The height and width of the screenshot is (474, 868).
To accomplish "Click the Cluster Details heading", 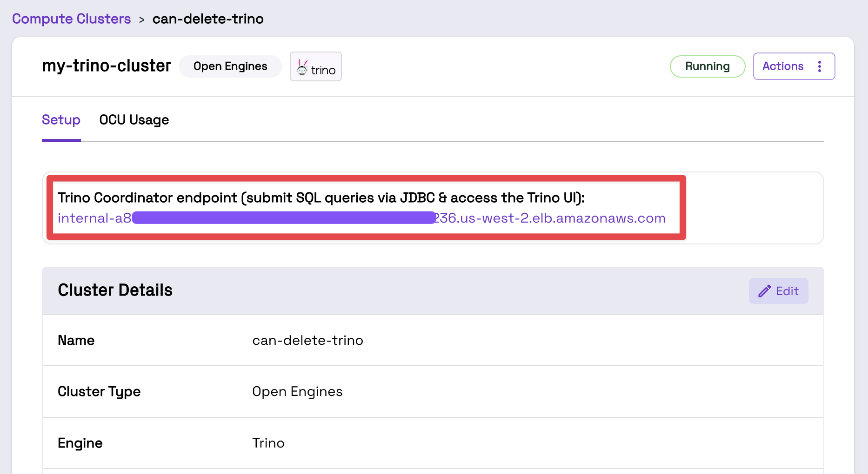I will coord(115,290).
